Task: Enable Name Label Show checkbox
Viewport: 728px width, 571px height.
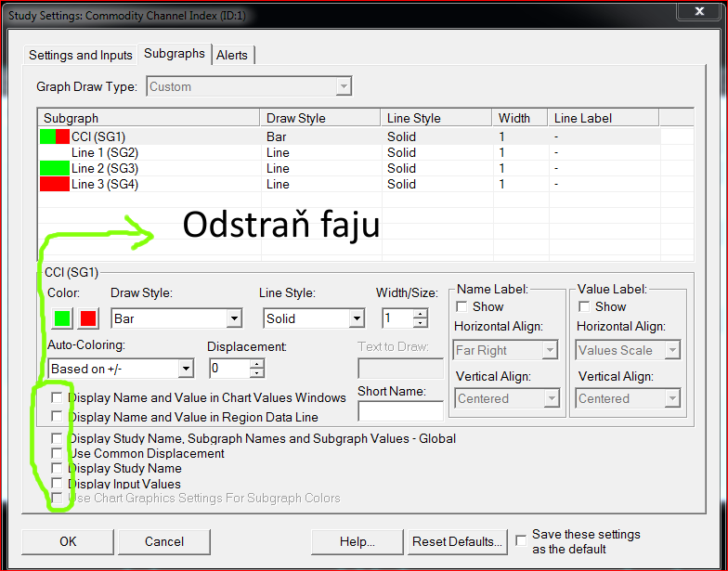Action: tap(461, 306)
